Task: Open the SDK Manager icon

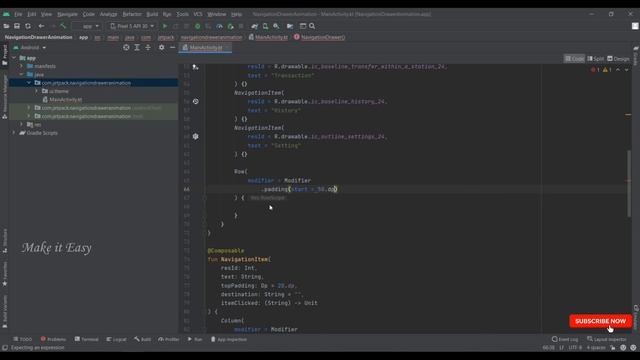Action: [276, 26]
